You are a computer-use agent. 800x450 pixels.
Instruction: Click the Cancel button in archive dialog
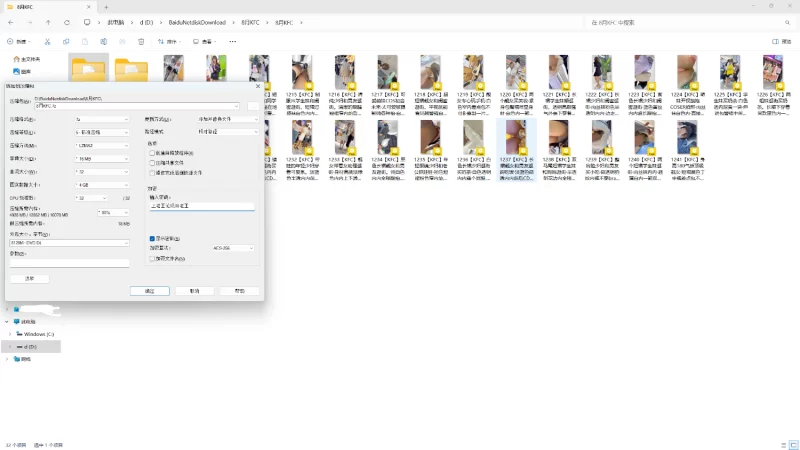click(x=194, y=291)
